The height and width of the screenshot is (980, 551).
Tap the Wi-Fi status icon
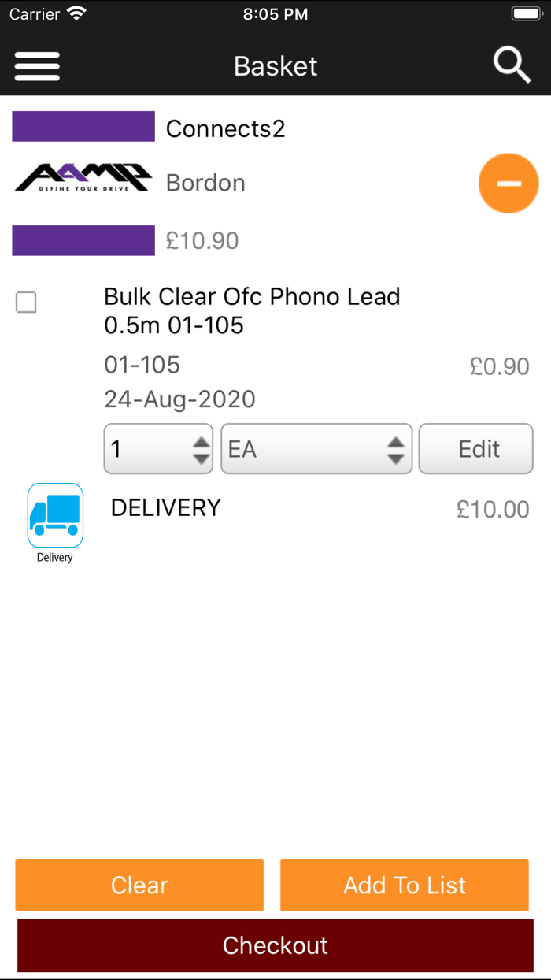(x=76, y=14)
